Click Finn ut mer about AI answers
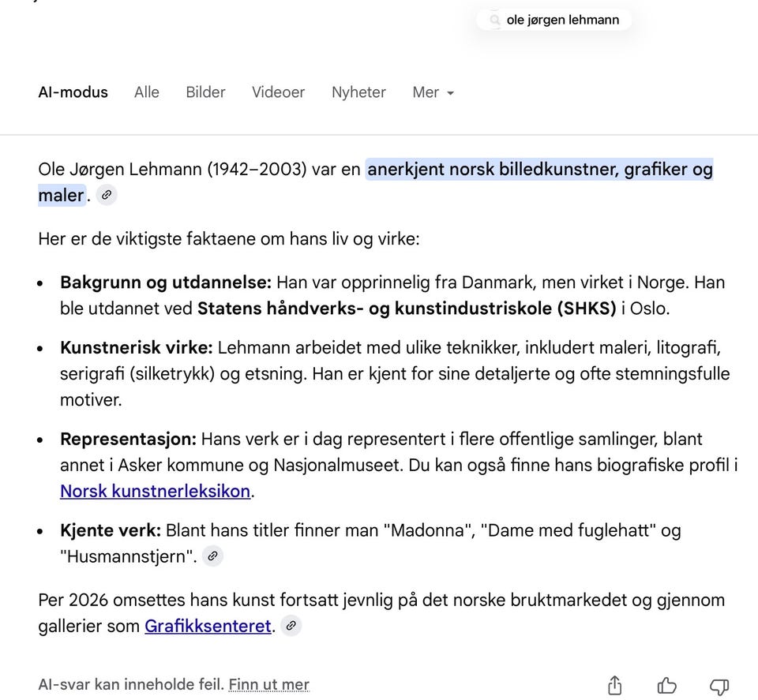This screenshot has height=700, width=758. pyautogui.click(x=268, y=684)
